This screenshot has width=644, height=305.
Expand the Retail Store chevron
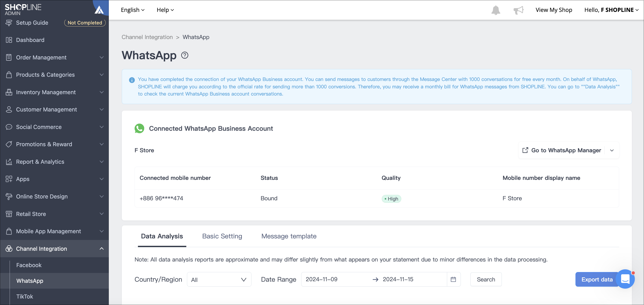tap(101, 214)
